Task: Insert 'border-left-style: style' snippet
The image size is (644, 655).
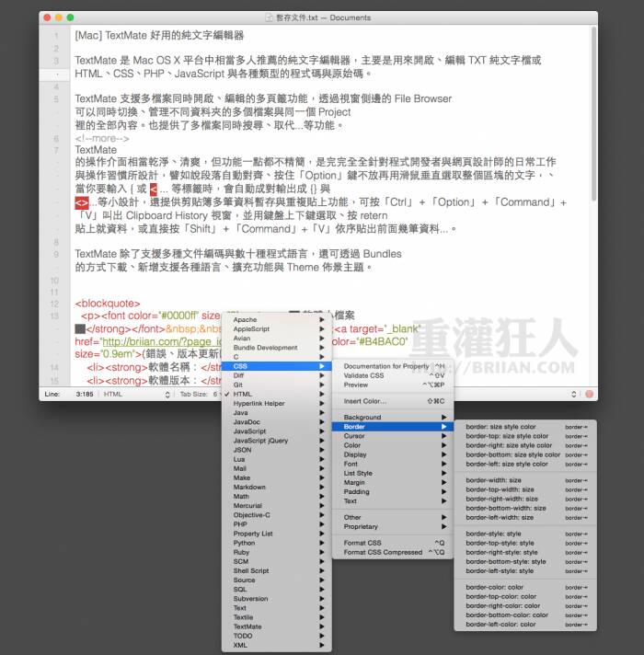Action: pos(525,571)
